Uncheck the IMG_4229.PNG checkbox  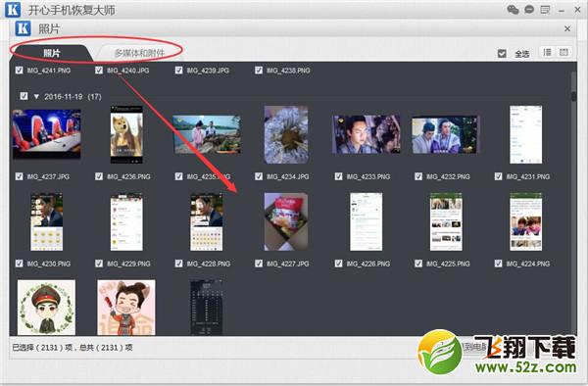(99, 264)
